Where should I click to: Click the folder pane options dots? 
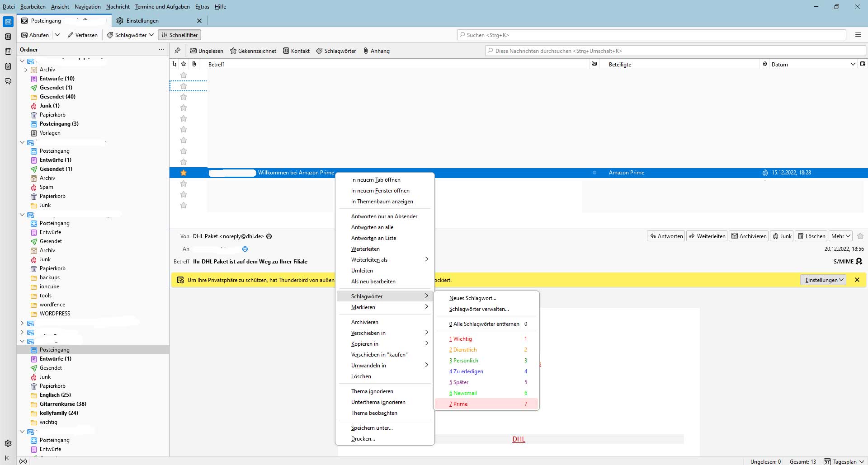(161, 49)
